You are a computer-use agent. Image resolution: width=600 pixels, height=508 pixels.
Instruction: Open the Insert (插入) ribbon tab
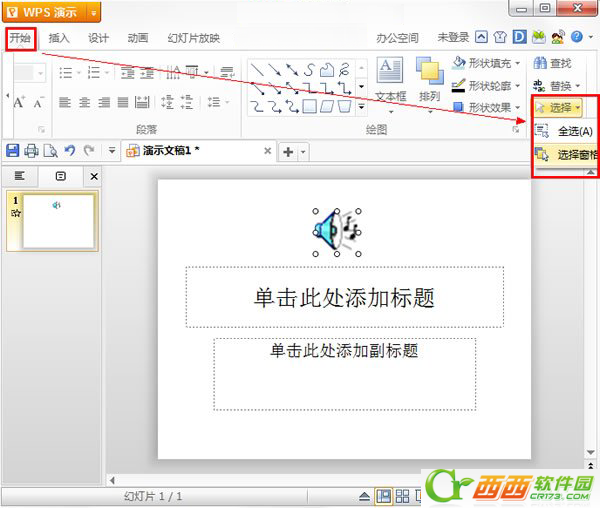pos(59,38)
